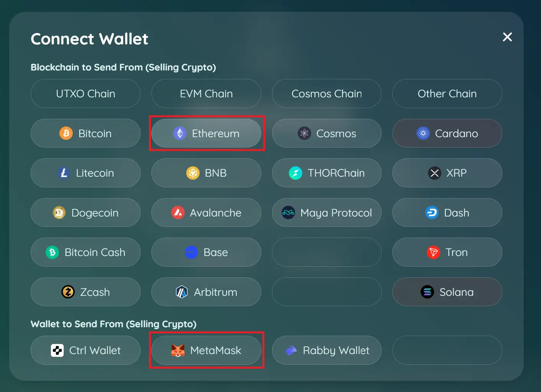The height and width of the screenshot is (392, 541).
Task: Choose the Bitcoin Cash chain
Action: tap(85, 252)
